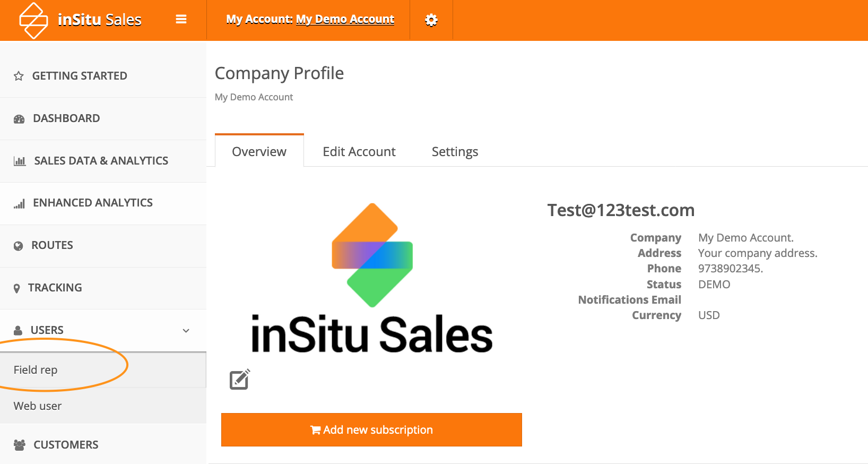Open the settings gear icon
This screenshot has width=868, height=464.
(431, 20)
